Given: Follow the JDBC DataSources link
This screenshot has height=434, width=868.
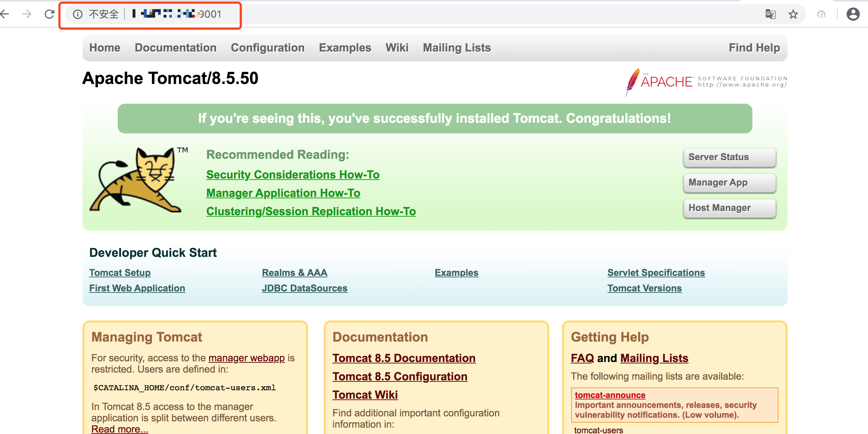Looking at the screenshot, I should point(305,288).
